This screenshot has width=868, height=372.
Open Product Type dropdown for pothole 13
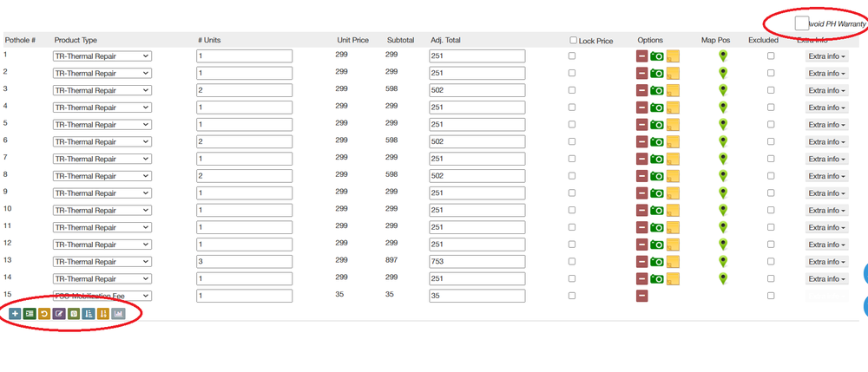(102, 262)
